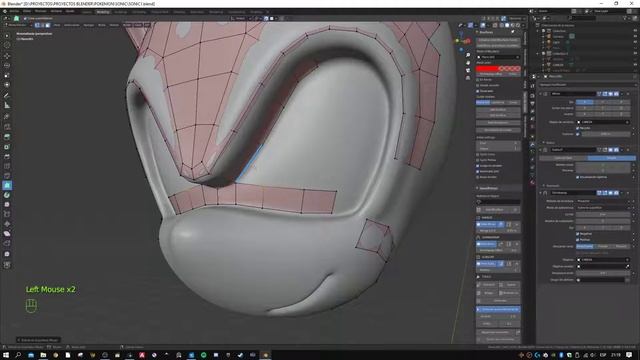Screen dimensions: 640x360
Task: Select the Annotate pencil tool
Action: 7,95
